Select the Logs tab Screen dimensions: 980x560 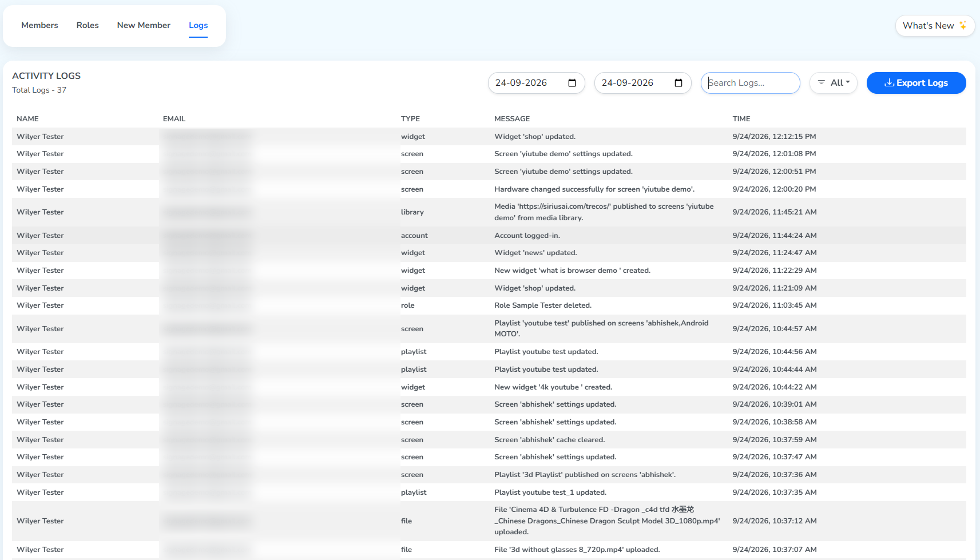(198, 25)
